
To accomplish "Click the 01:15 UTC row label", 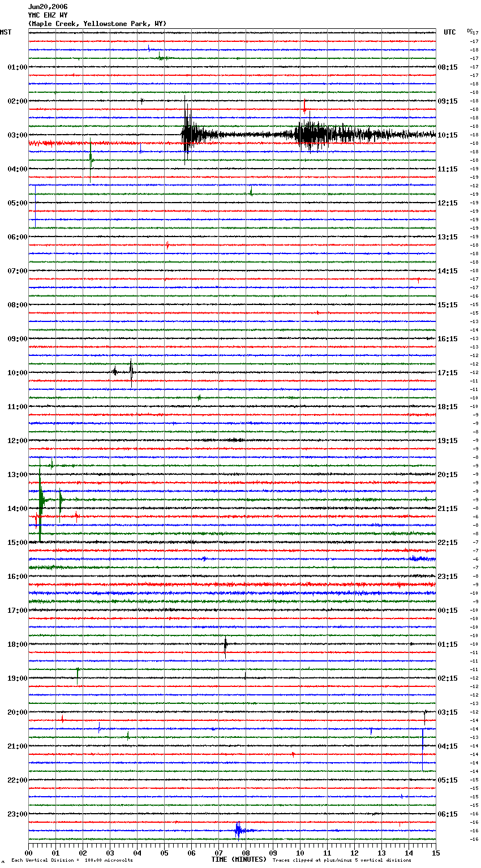I will pyautogui.click(x=448, y=644).
